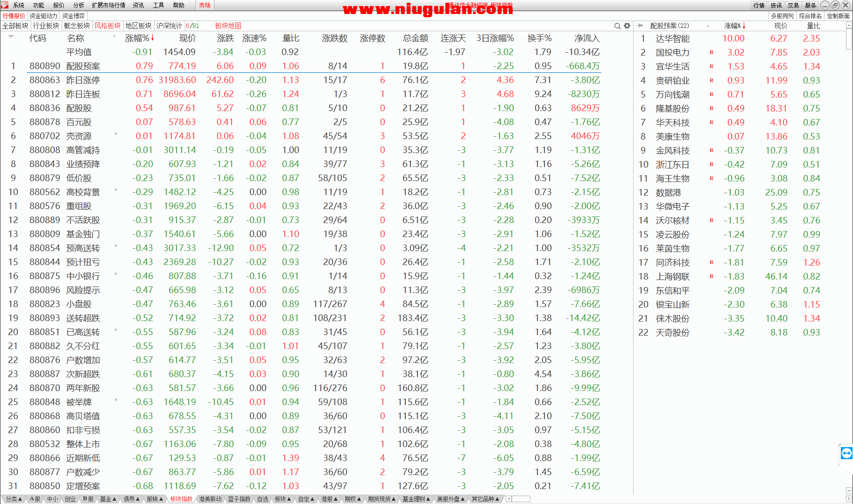
Task: Click the 交易 button at top right
Action: 793,5
